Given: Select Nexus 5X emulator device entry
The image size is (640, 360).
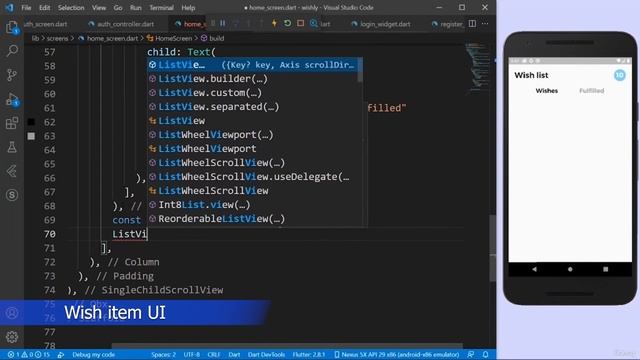Looking at the screenshot, I should pyautogui.click(x=397, y=355).
